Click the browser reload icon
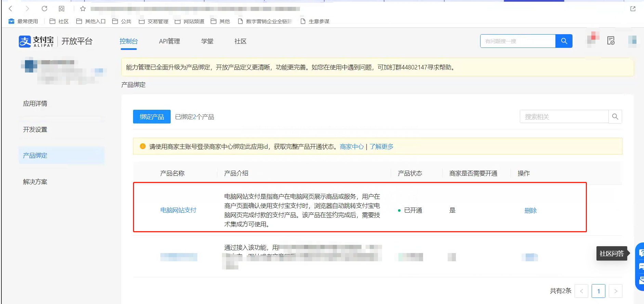The height and width of the screenshot is (304, 644). pos(44,9)
